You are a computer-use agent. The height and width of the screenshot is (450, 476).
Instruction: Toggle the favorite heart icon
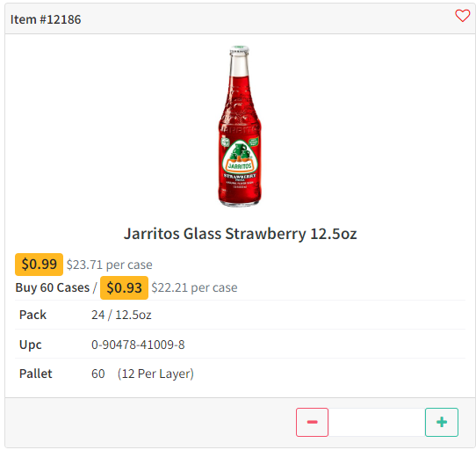[x=462, y=16]
